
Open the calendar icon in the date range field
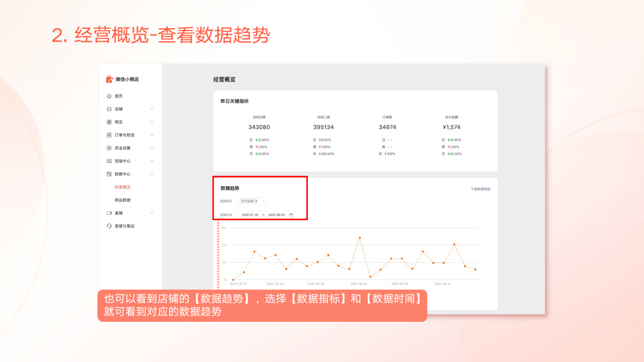click(291, 215)
